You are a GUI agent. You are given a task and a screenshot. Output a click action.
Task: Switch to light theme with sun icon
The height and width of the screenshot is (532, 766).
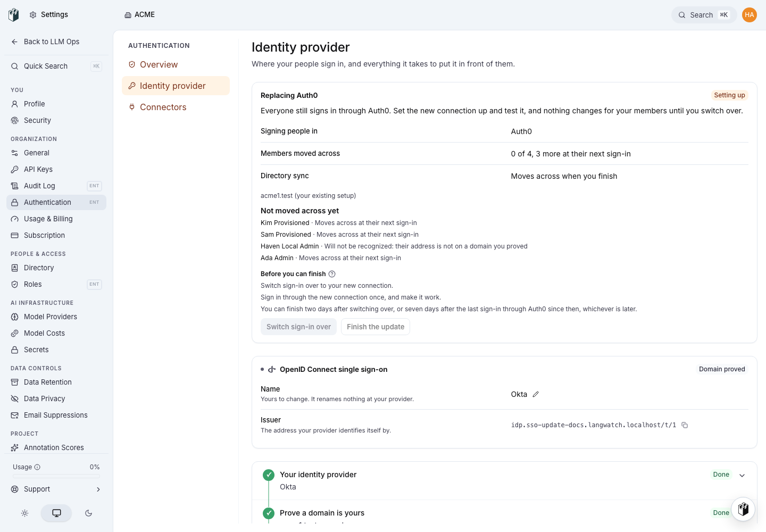pyautogui.click(x=25, y=513)
